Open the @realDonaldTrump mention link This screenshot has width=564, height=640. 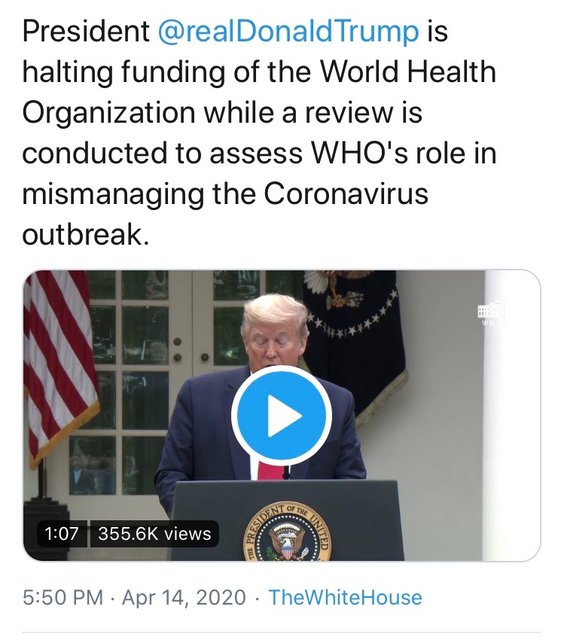tap(288, 32)
